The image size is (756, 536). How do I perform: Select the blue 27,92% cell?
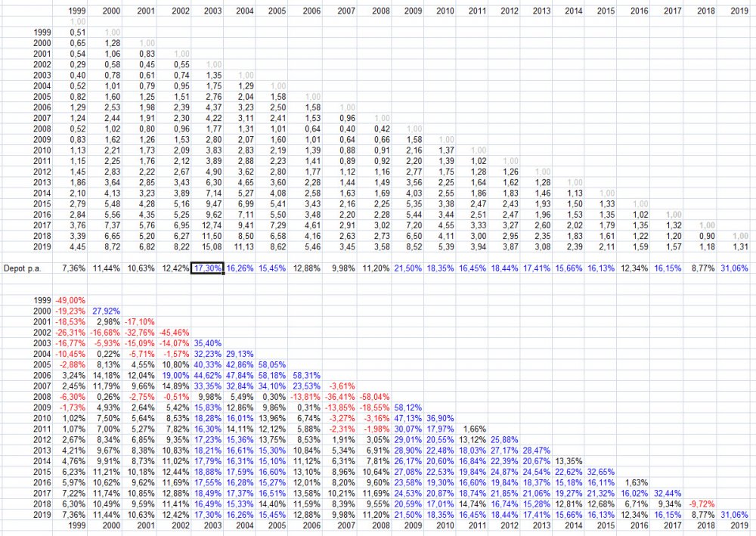click(107, 311)
